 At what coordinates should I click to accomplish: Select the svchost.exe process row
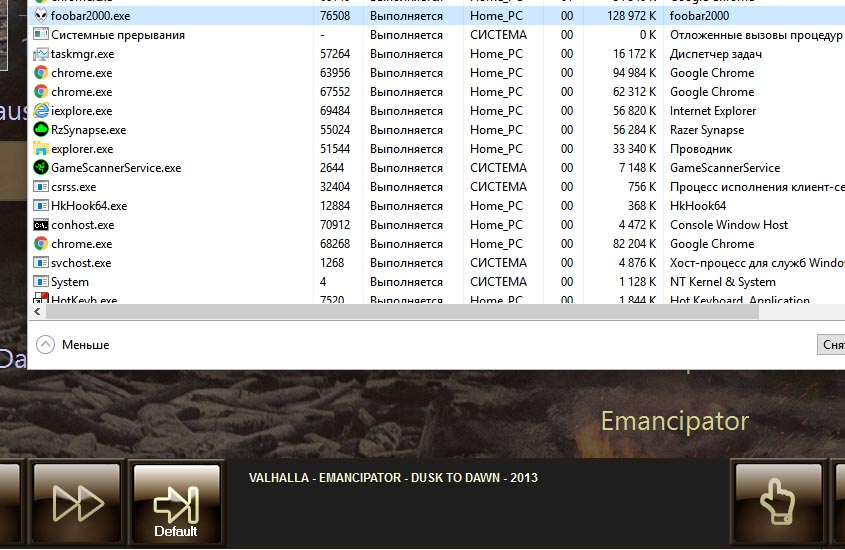tap(437, 262)
